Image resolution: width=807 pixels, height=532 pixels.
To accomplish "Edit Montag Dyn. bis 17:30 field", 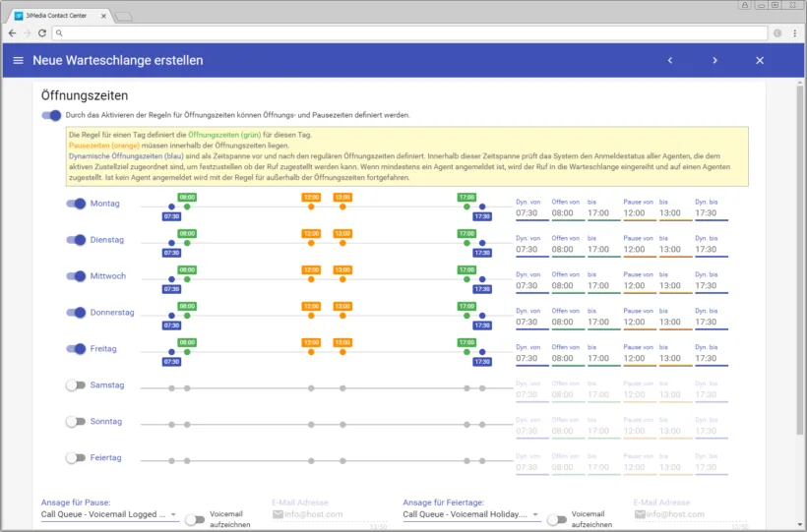I will click(x=712, y=213).
